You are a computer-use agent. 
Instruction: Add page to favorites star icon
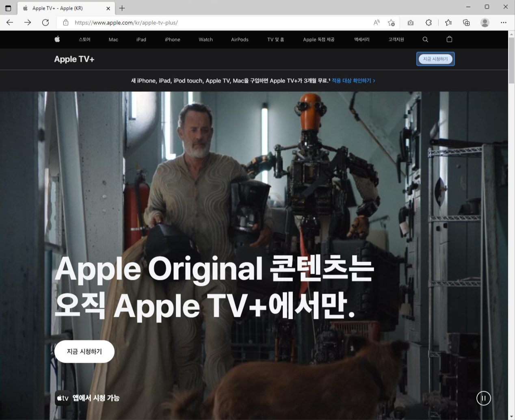click(x=391, y=23)
